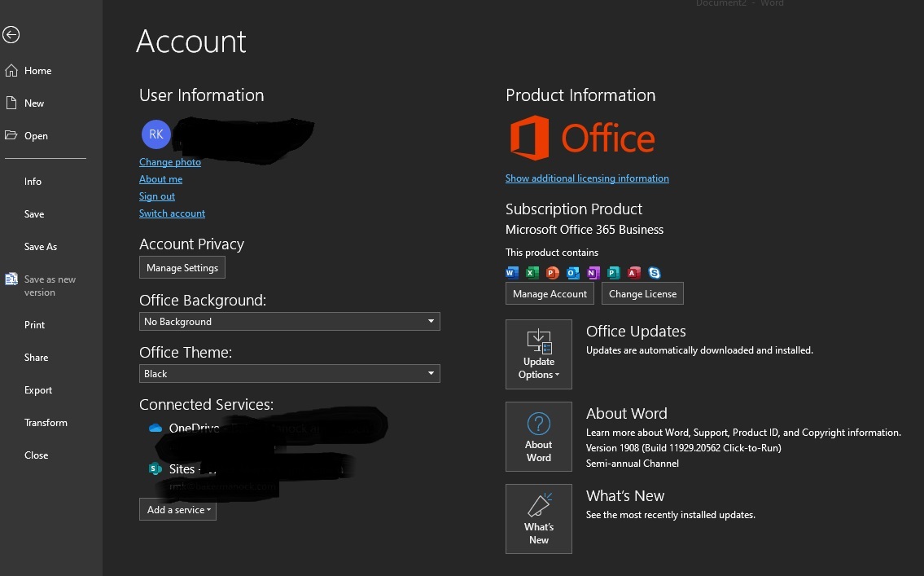The height and width of the screenshot is (576, 924).
Task: Click the back arrow to exit Backstage
Action: coord(11,35)
